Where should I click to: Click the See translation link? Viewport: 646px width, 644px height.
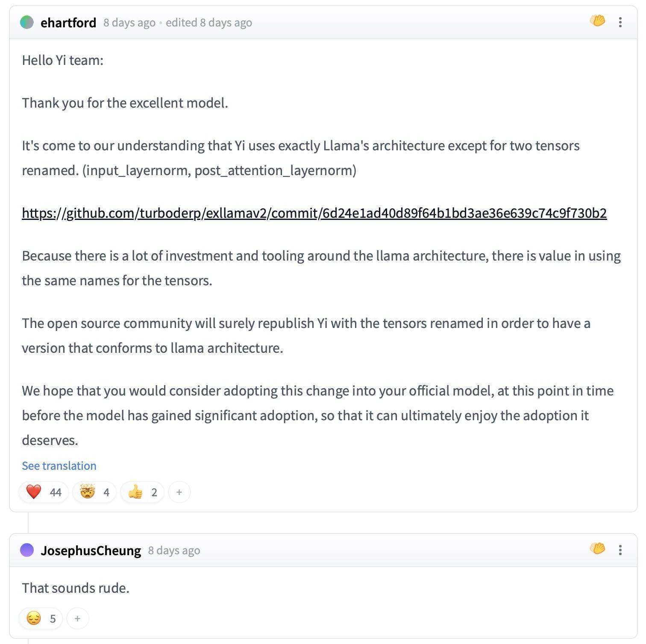pos(59,465)
